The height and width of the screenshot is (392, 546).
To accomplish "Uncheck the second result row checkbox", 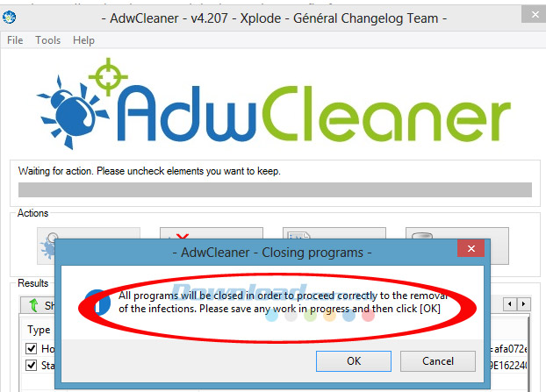I will 32,365.
